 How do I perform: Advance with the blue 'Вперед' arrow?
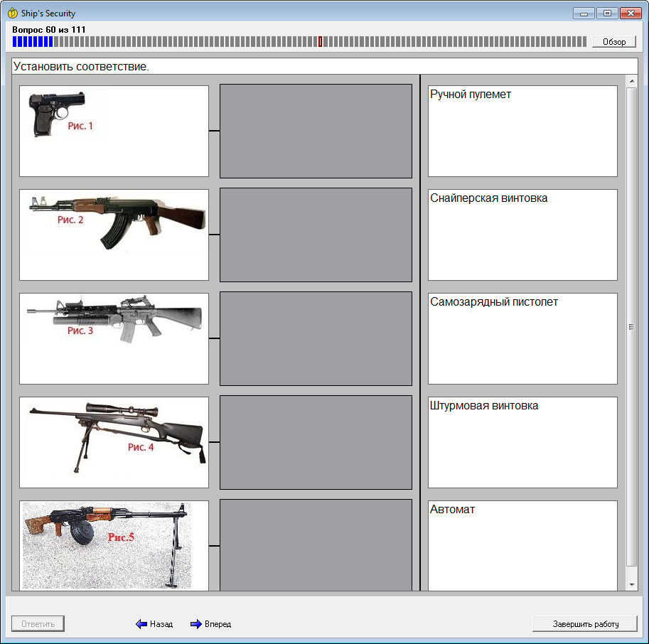point(210,624)
